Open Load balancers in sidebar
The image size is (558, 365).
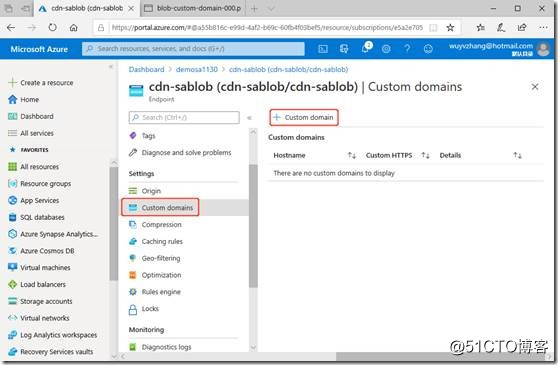pos(37,284)
